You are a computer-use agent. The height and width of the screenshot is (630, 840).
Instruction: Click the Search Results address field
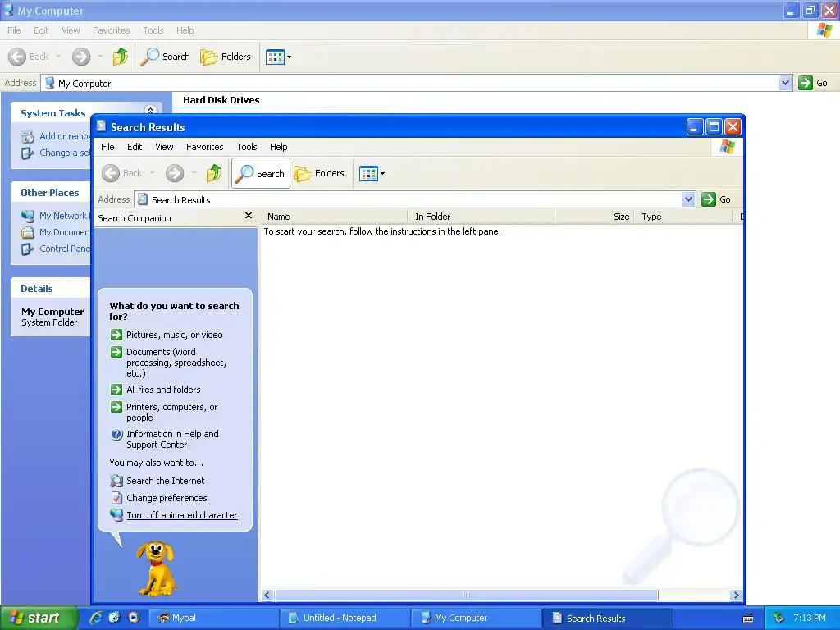409,199
